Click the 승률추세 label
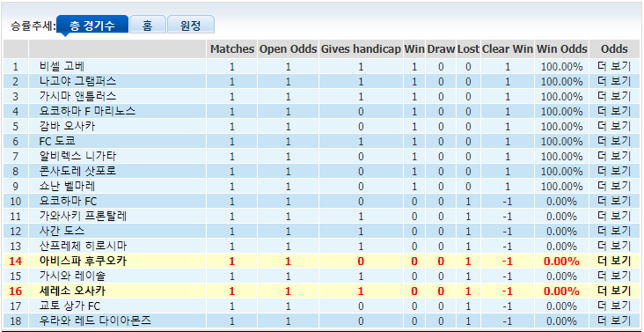Screen dimensions: 644x332 pos(33,26)
